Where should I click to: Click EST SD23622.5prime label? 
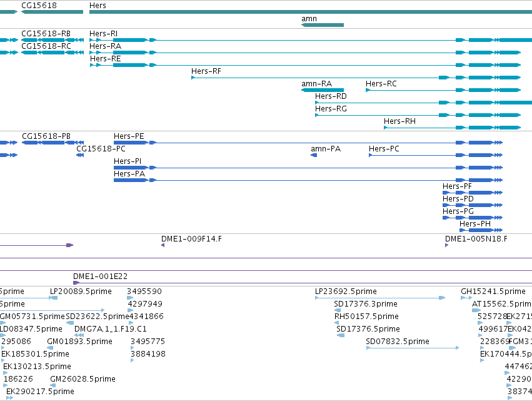click(98, 317)
